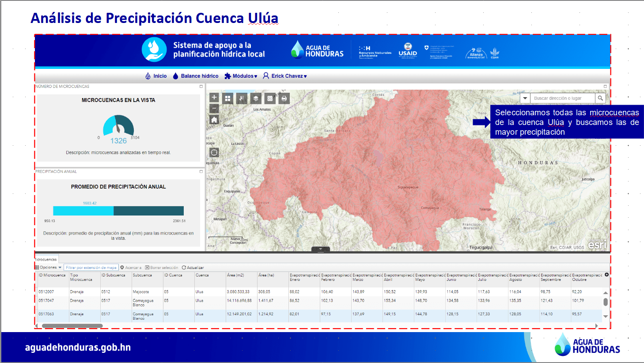Return map to default home extent
The image size is (644, 363).
(214, 120)
